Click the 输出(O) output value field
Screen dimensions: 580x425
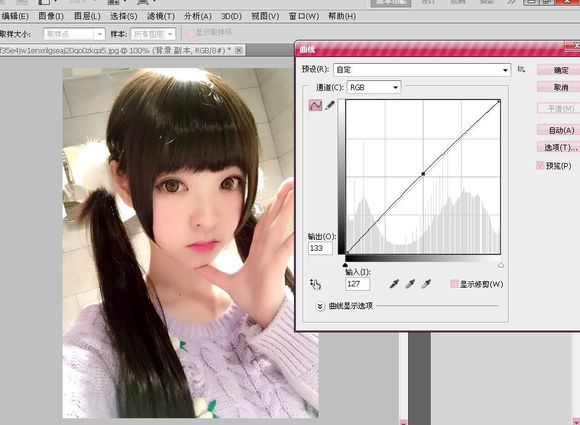pos(320,248)
